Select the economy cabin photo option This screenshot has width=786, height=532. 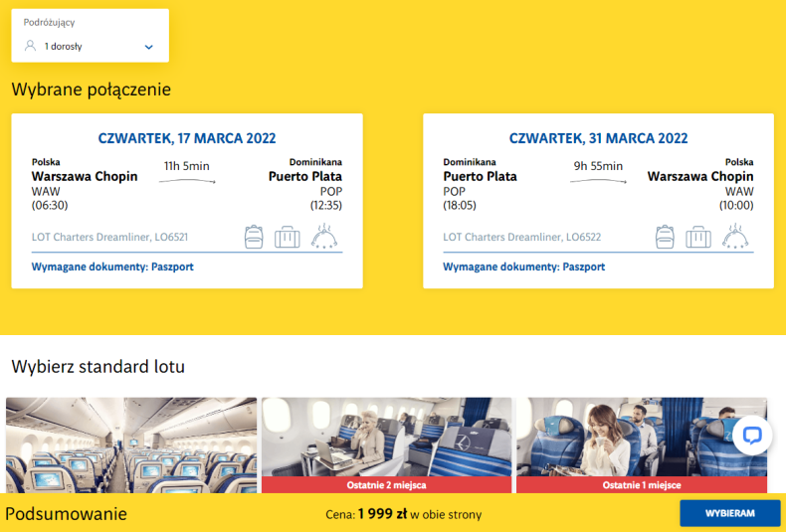click(131, 444)
